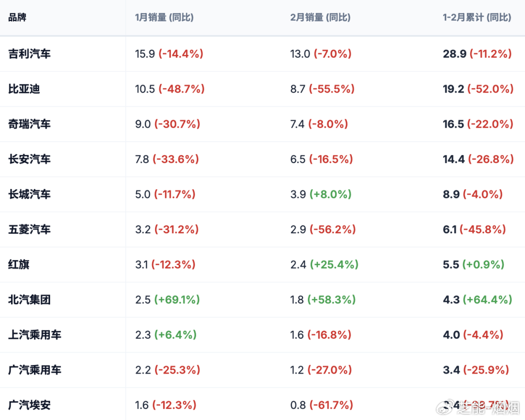Select the 比亚迪 brand cell
Viewport: 525px width, 420px height.
24,89
